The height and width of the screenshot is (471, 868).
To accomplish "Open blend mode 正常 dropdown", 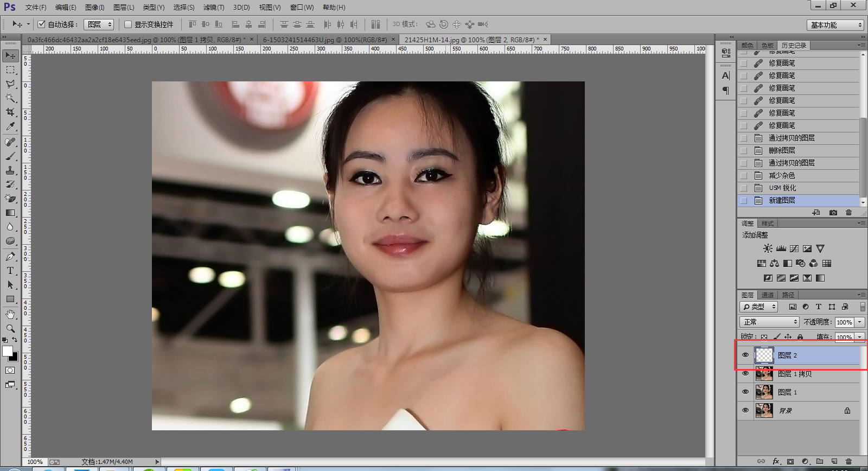I will coord(770,322).
